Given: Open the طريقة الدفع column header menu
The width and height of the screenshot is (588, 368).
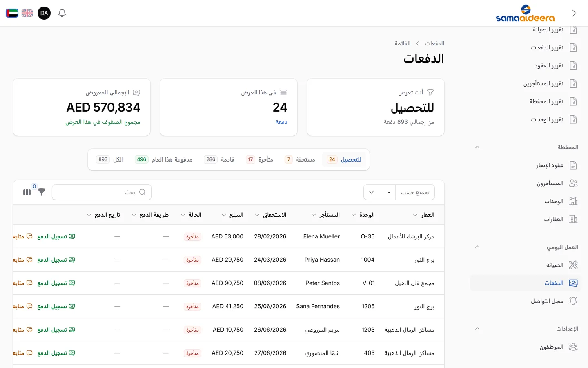Looking at the screenshot, I should point(150,215).
